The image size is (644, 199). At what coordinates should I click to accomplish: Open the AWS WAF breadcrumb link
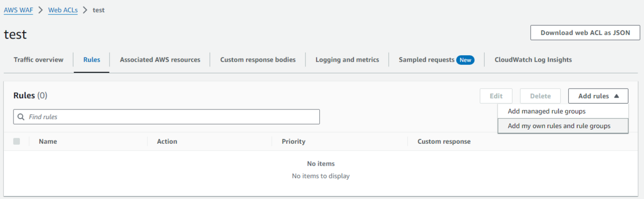pyautogui.click(x=18, y=10)
